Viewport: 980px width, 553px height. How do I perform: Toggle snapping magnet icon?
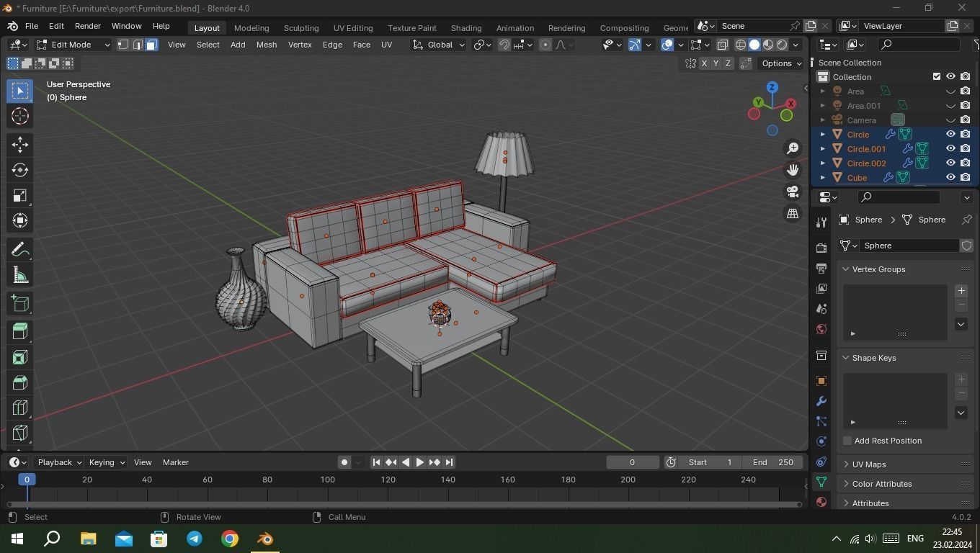[504, 45]
